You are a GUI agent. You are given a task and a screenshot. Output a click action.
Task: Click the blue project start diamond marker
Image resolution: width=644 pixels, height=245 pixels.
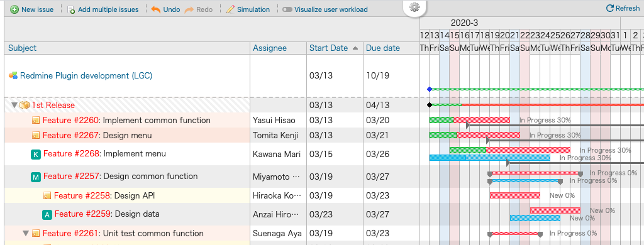430,89
